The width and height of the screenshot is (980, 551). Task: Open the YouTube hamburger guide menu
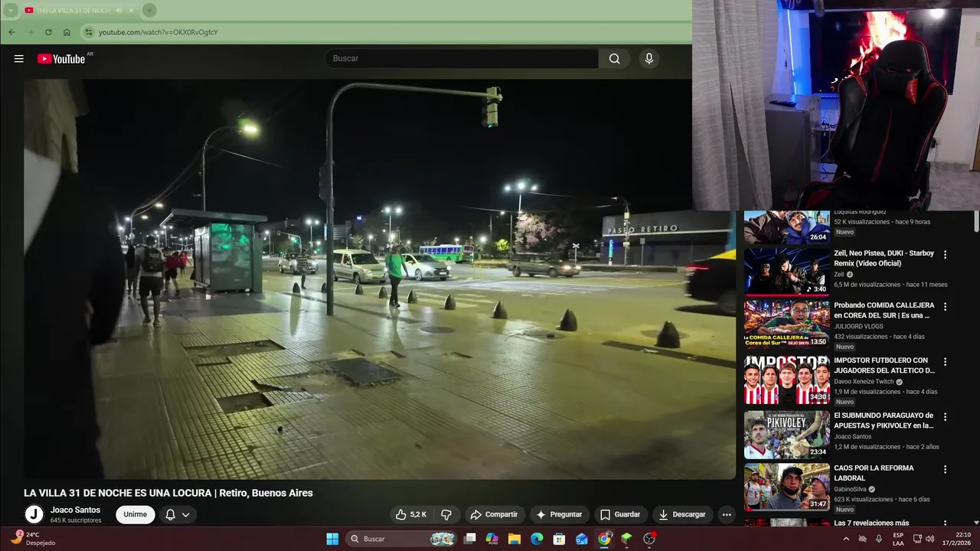click(x=18, y=59)
